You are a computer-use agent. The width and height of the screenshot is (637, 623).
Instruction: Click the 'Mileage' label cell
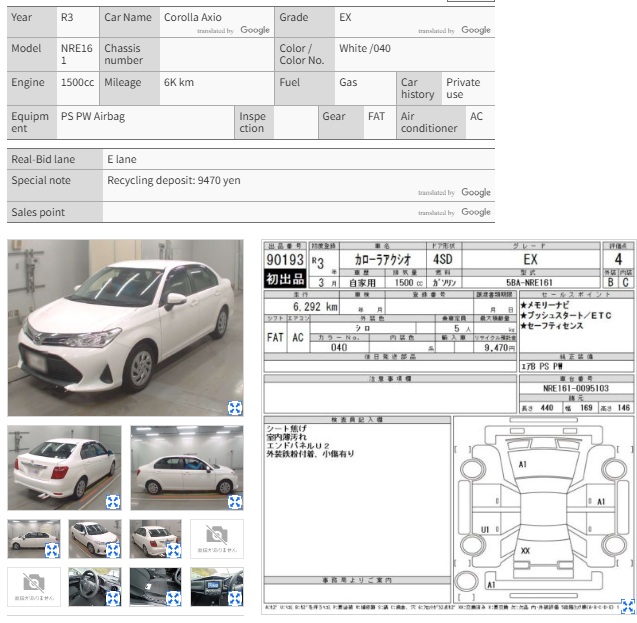130,89
